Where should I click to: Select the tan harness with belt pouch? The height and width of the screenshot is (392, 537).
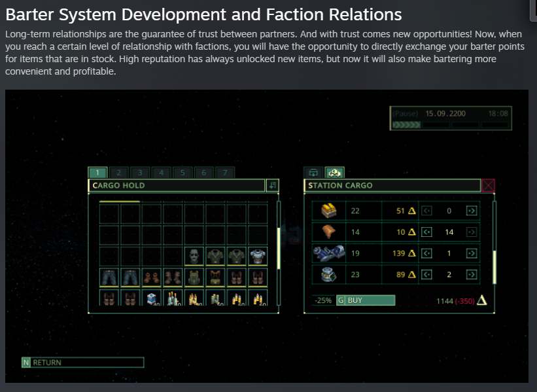pyautogui.click(x=215, y=277)
